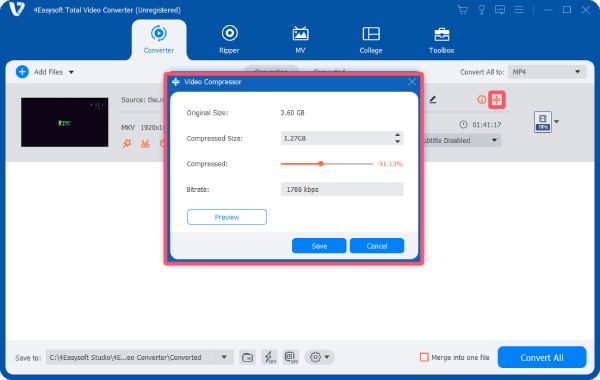
Task: Increase Compressed Size with up arrow
Action: pos(398,135)
